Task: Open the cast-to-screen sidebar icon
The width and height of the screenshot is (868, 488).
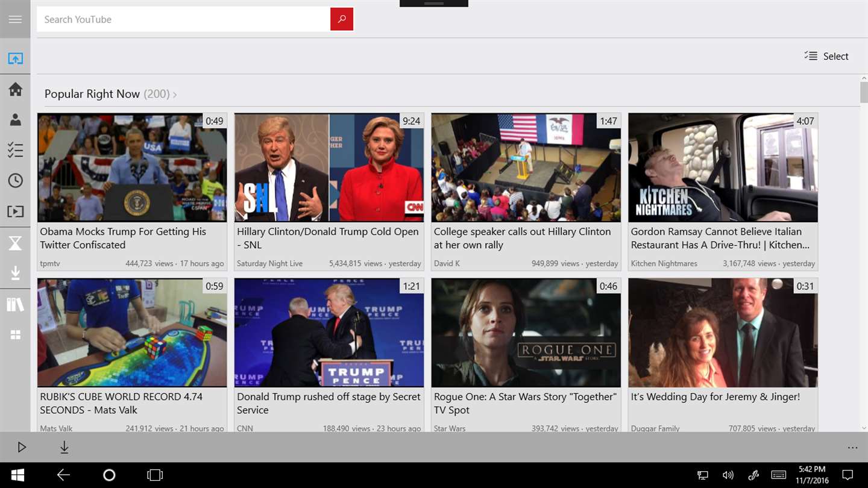Action: (x=15, y=58)
